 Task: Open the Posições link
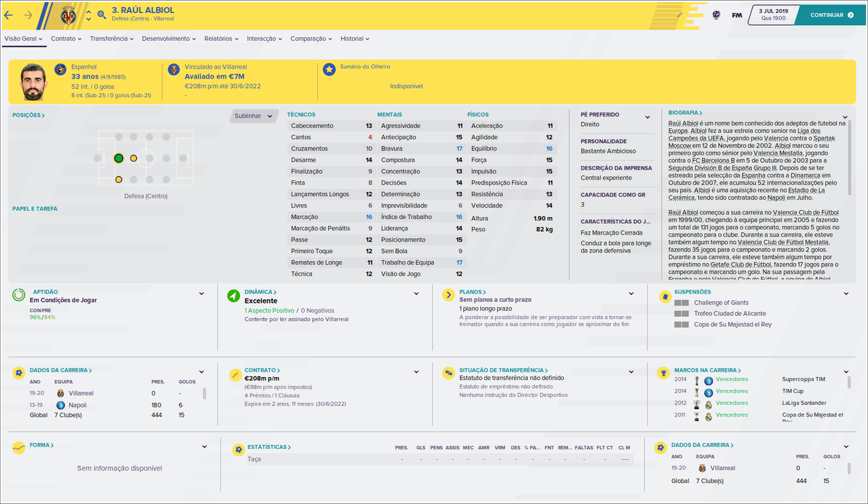click(28, 115)
